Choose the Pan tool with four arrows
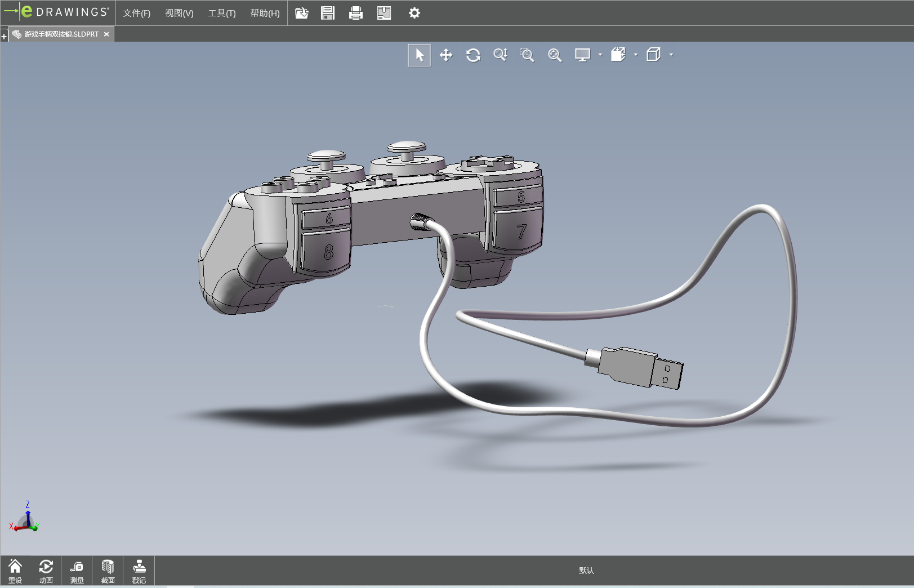This screenshot has height=588, width=914. coord(446,55)
